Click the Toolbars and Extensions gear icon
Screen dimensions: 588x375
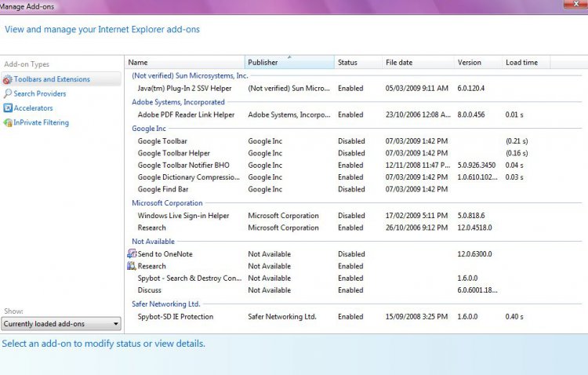point(8,79)
